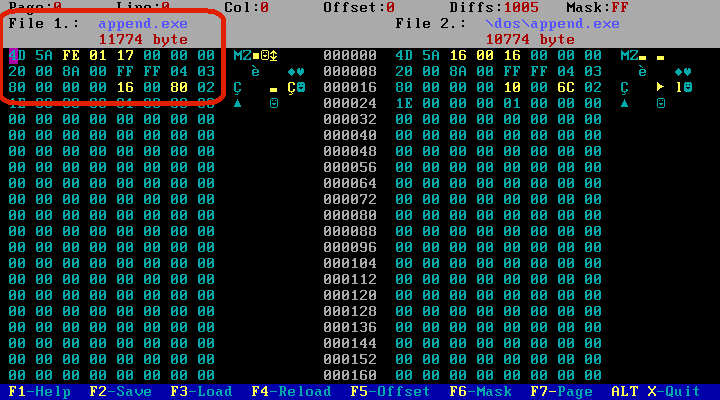
Task: Click the offset label 000064
Action: pos(350,183)
